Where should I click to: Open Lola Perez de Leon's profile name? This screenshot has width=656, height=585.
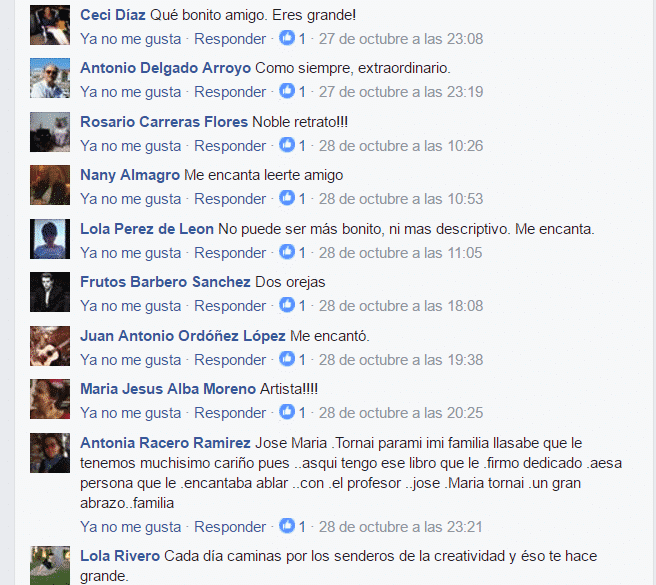(147, 229)
